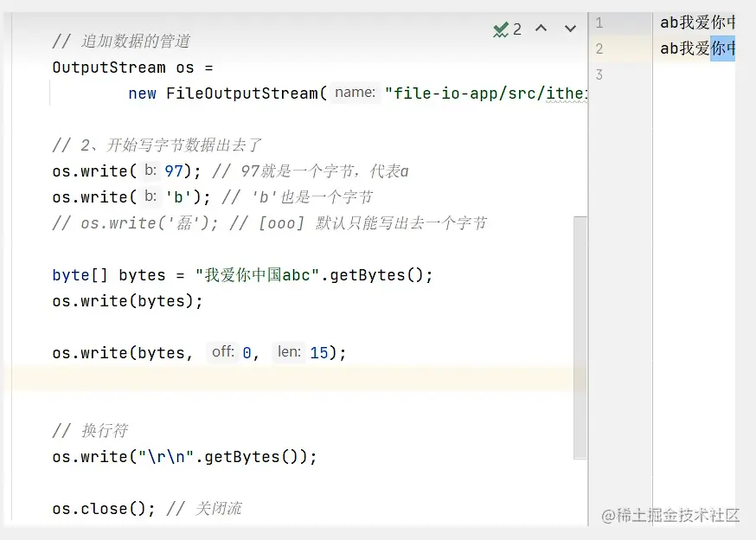Select line number 1 in the right pane
The image size is (756, 540).
point(599,22)
